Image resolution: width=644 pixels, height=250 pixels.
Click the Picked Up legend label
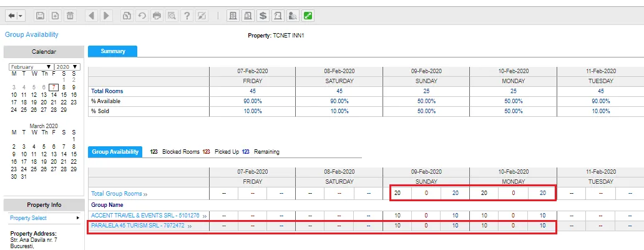227,152
